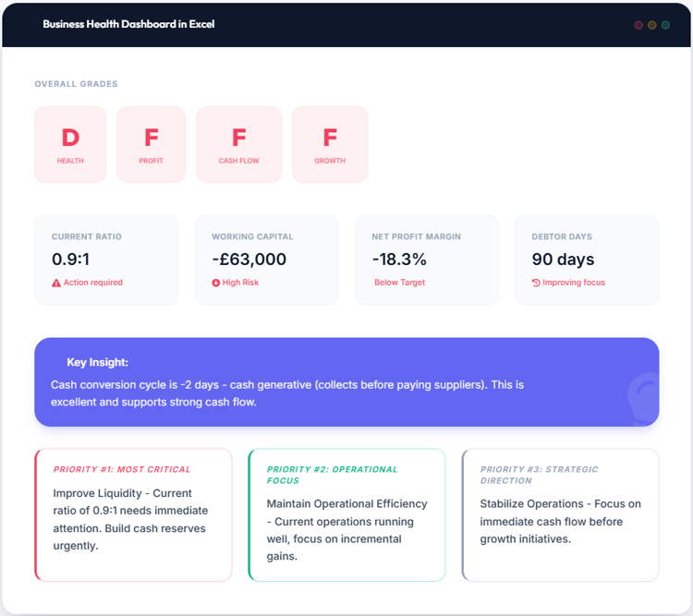
Task: Select the Profit grade F card
Action: coord(151,144)
